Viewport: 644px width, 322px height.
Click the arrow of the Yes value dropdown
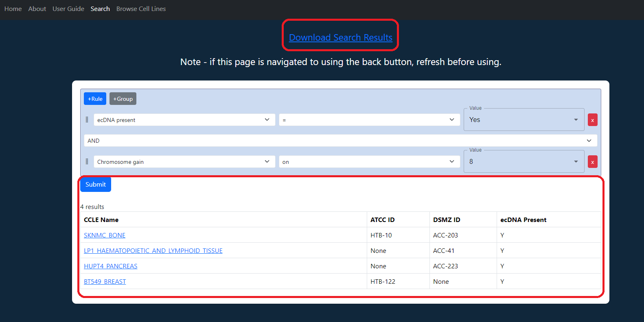[x=576, y=120]
